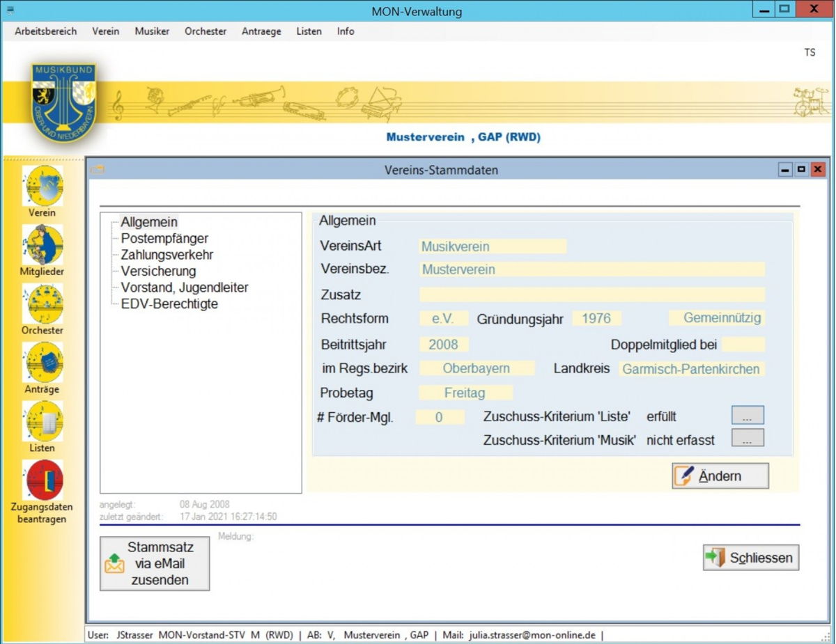Image resolution: width=836 pixels, height=644 pixels.
Task: Open details for Zuschuss-Kriterium 'Liste'
Action: [x=748, y=416]
